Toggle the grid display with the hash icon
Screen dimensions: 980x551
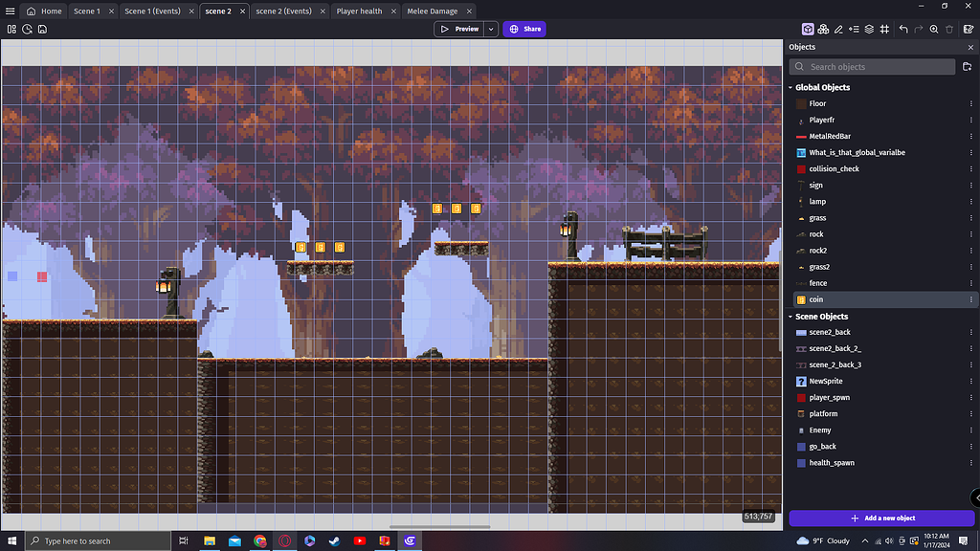coord(885,30)
